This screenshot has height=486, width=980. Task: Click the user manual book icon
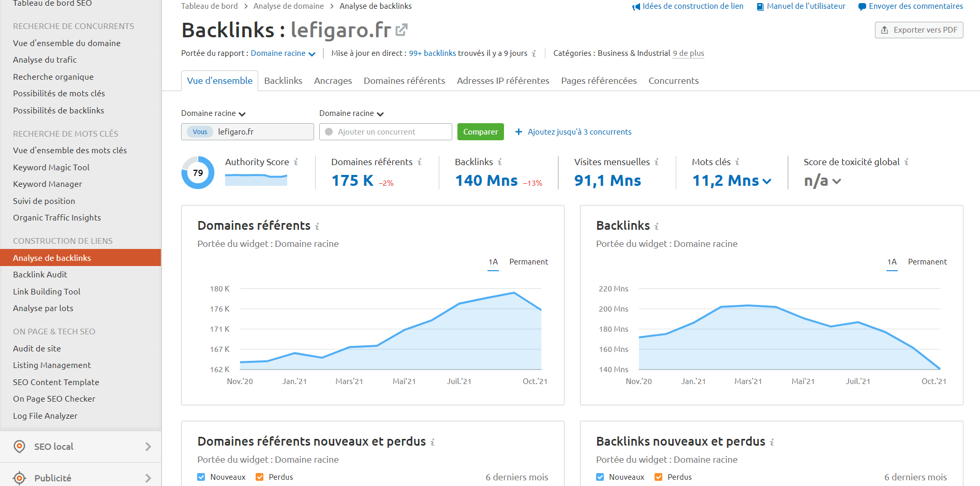click(x=760, y=7)
